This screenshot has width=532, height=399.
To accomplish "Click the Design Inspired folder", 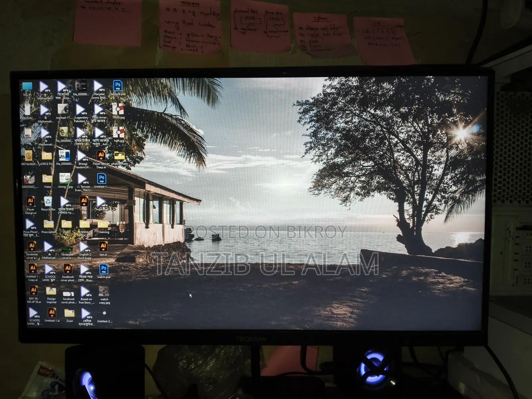I will point(51,295).
